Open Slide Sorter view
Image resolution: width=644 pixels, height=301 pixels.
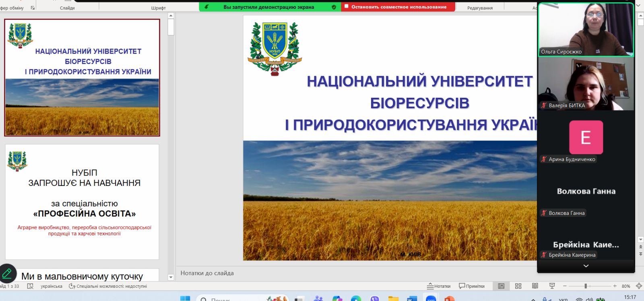point(518,286)
